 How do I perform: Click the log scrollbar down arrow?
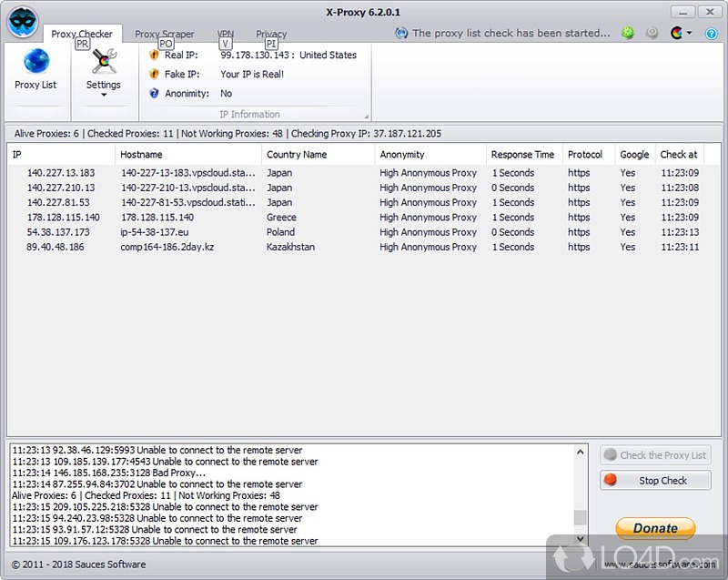(x=580, y=539)
